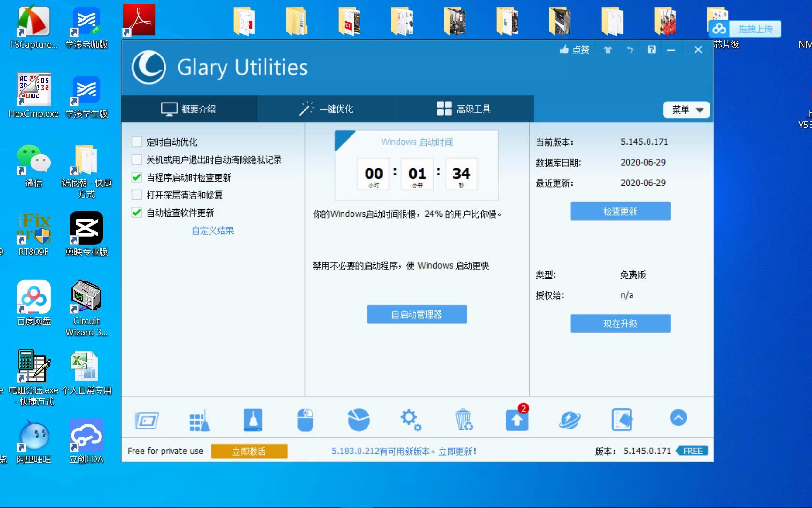
Task: Open the file shredder eraser icon
Action: pyautogui.click(x=622, y=420)
